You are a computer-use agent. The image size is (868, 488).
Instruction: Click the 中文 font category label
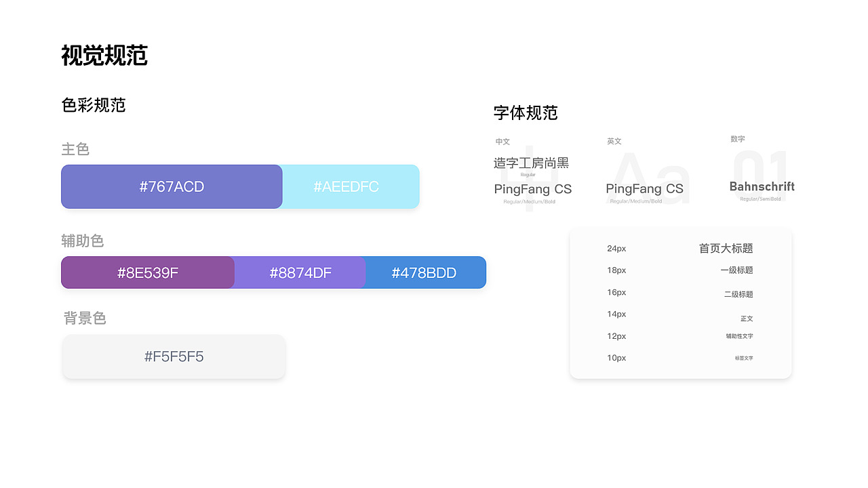tap(502, 141)
